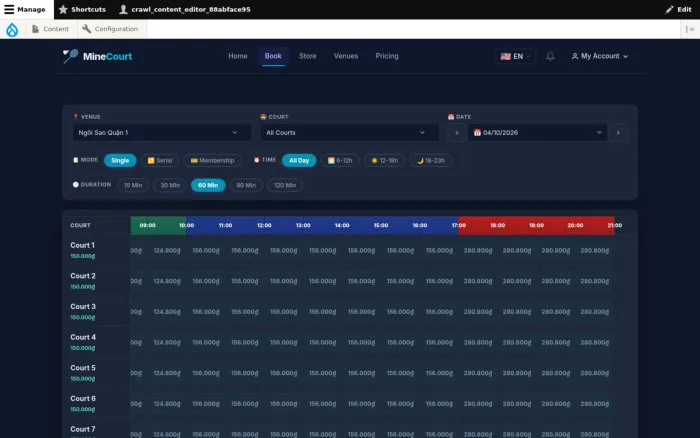The image size is (700, 438).
Task: Select Serial booking mode
Action: pyautogui.click(x=160, y=160)
